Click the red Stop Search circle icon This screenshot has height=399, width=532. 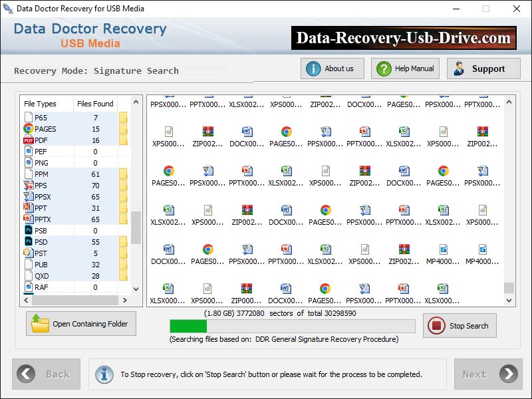pos(436,325)
